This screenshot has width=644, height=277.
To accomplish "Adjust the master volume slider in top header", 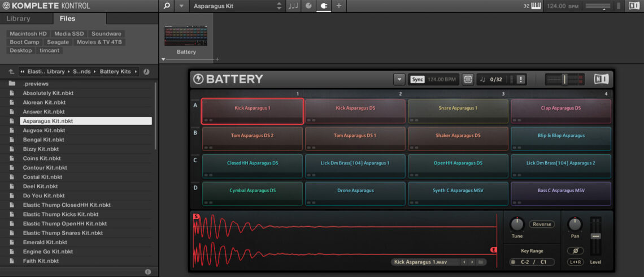I will point(598,6).
